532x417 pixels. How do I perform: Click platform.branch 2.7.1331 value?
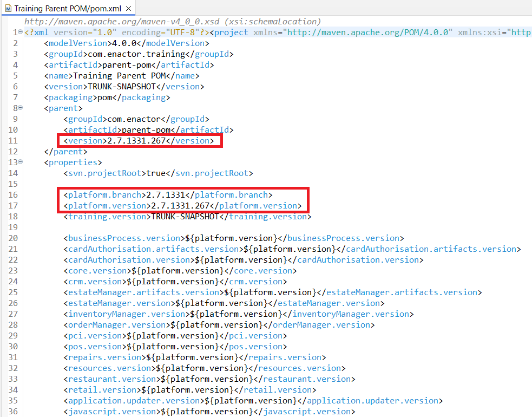coord(166,195)
